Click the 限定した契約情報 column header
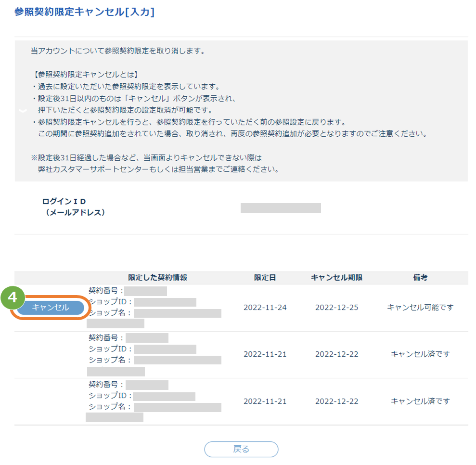 click(157, 277)
